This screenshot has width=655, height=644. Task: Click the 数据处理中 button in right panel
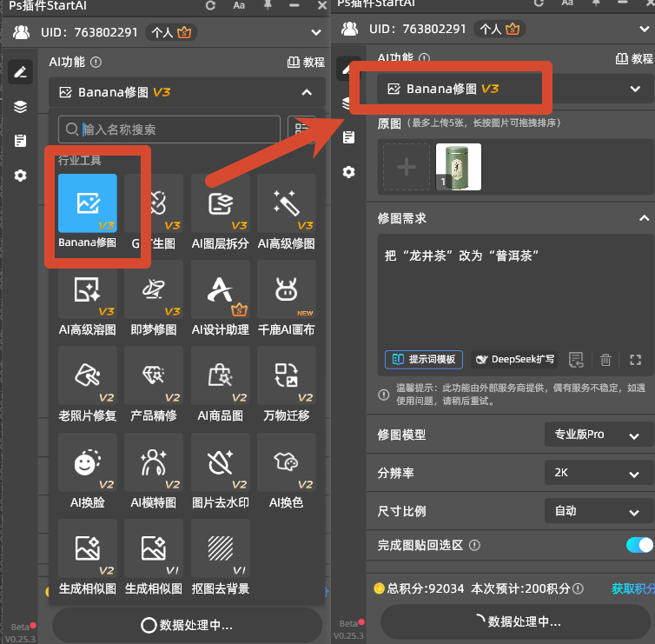tap(515, 621)
